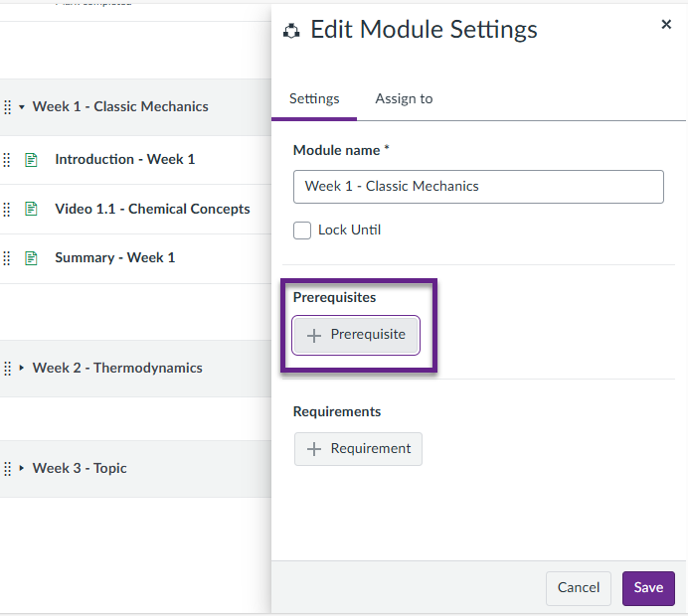Click the Prerequisites section heading
Viewport: 688px width, 616px height.
click(x=334, y=298)
